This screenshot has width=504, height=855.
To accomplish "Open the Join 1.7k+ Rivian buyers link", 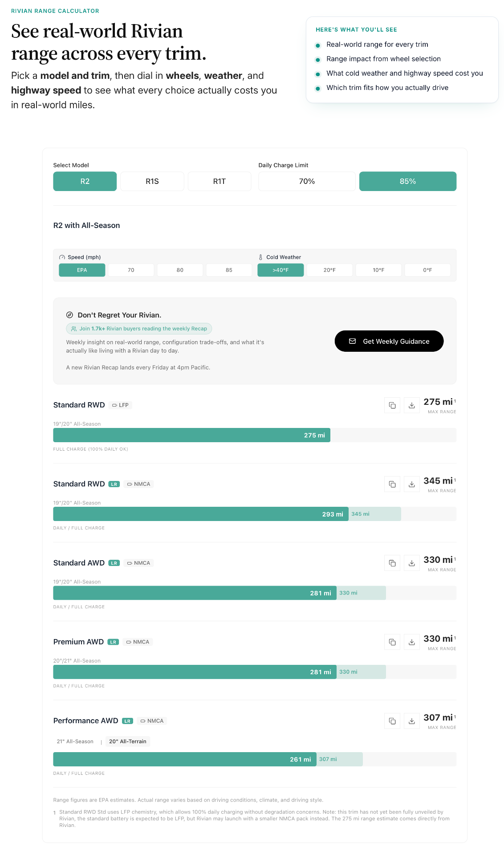I will pyautogui.click(x=139, y=329).
